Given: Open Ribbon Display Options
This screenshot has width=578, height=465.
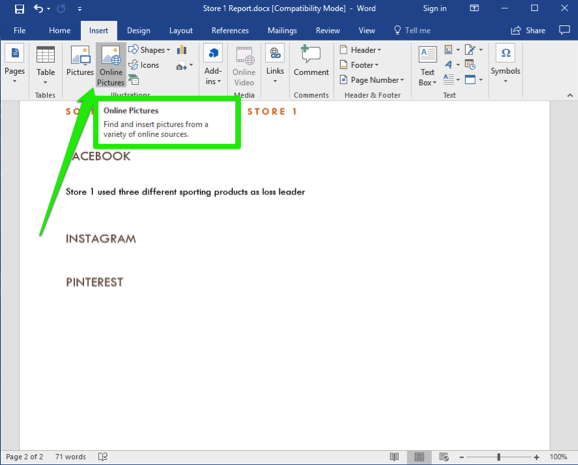Looking at the screenshot, I should click(x=474, y=8).
